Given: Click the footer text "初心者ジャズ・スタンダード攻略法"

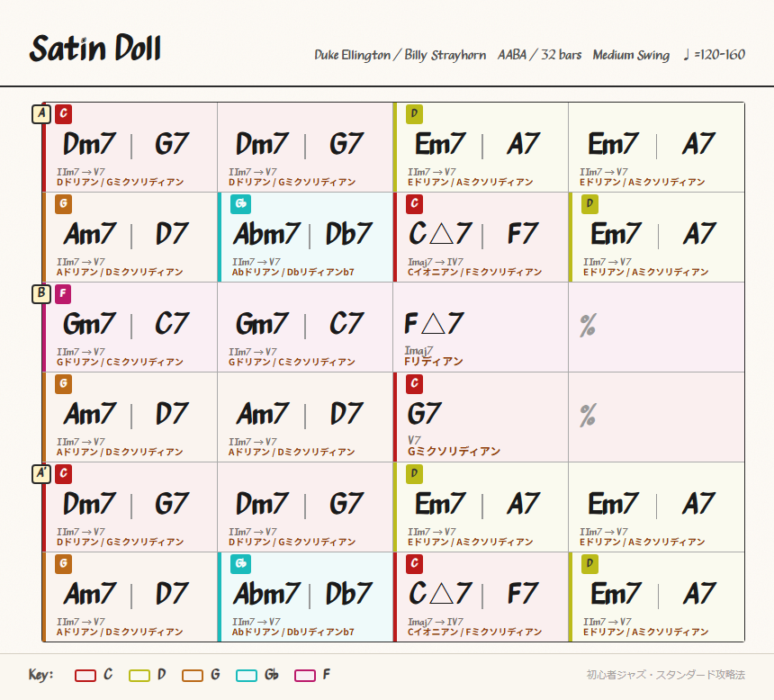Looking at the screenshot, I should pos(665,675).
